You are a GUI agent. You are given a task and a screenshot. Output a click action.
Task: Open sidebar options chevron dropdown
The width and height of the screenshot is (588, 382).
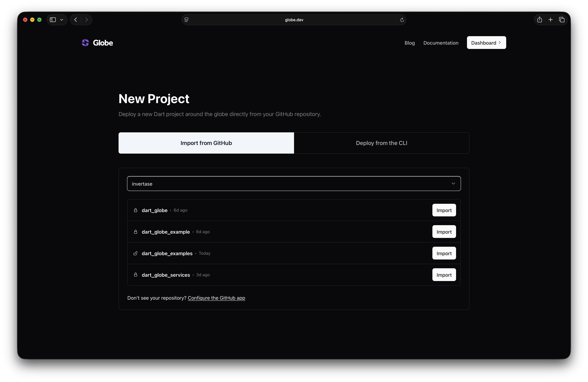[x=62, y=20]
